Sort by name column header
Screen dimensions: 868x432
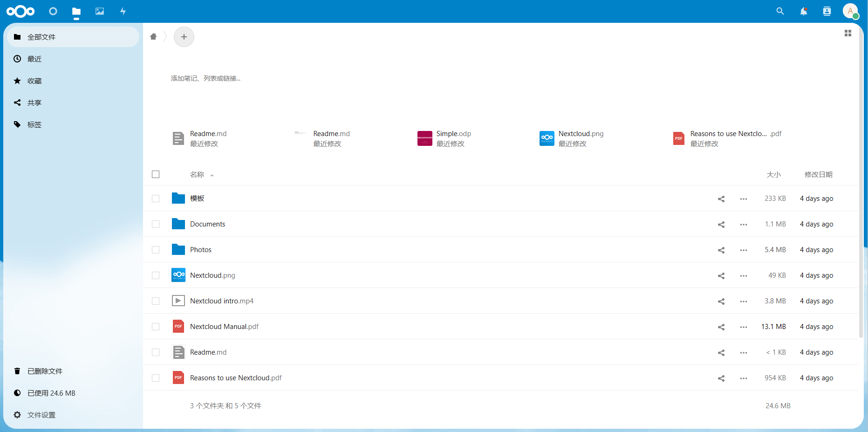pyautogui.click(x=197, y=175)
